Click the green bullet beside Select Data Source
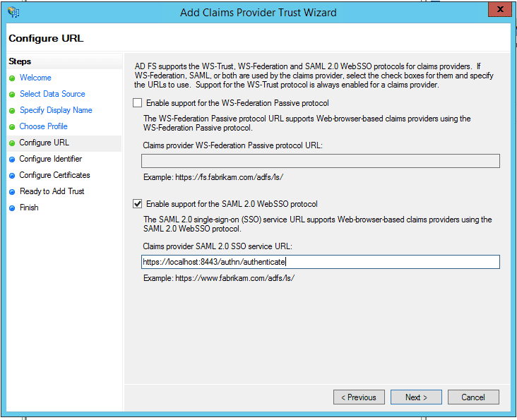 [12, 95]
